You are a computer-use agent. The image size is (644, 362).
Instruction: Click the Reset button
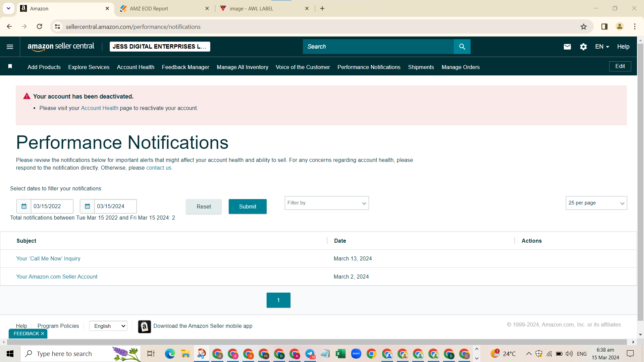(x=204, y=206)
